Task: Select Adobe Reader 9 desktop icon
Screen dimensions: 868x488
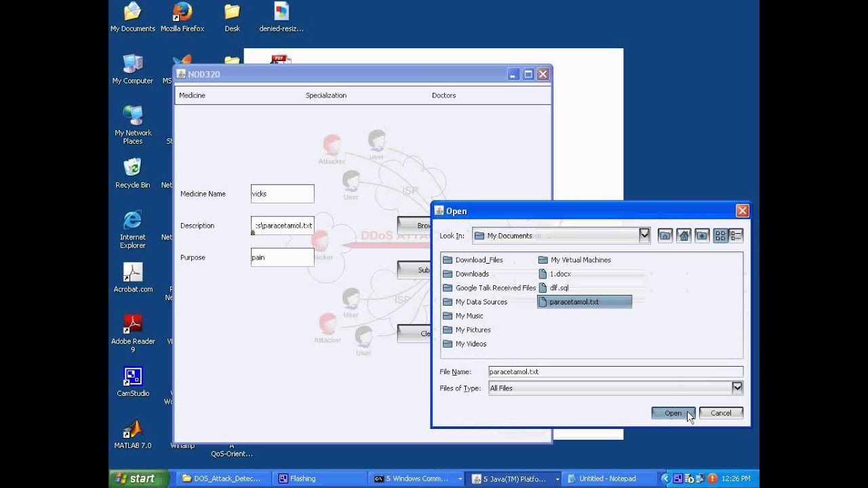Action: (133, 333)
